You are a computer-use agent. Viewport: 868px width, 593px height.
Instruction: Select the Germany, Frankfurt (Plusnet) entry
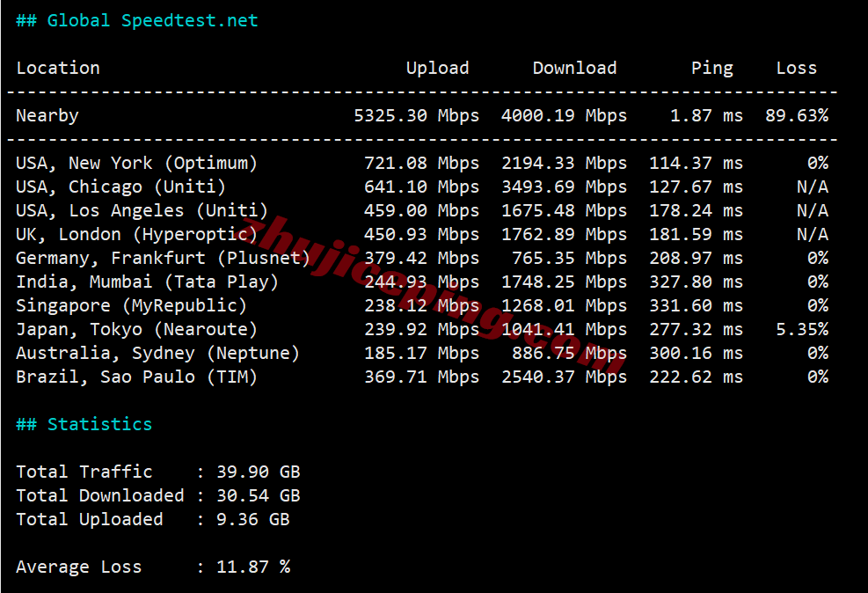pos(163,258)
